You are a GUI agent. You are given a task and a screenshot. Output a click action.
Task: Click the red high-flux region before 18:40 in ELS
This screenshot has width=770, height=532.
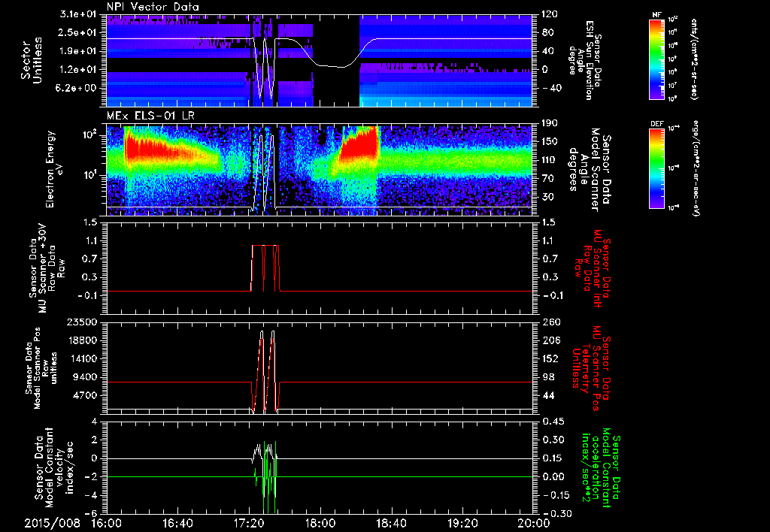pyautogui.click(x=359, y=145)
